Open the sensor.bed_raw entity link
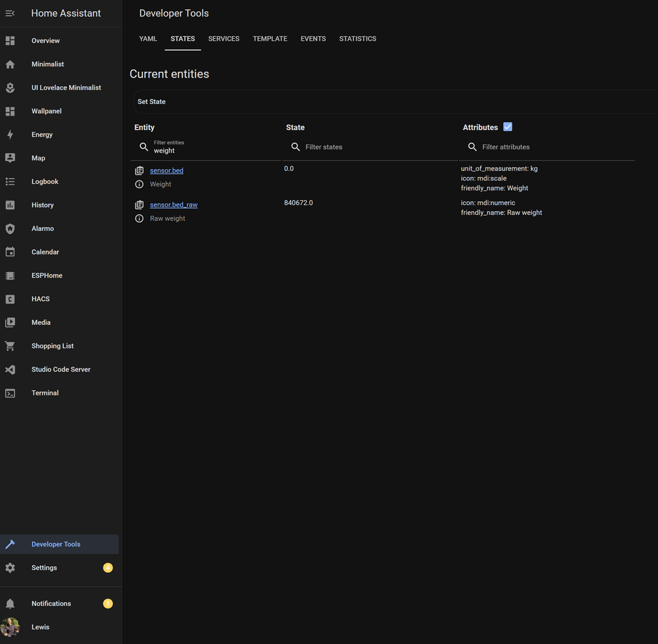Viewport: 658px width, 644px height. pyautogui.click(x=173, y=204)
